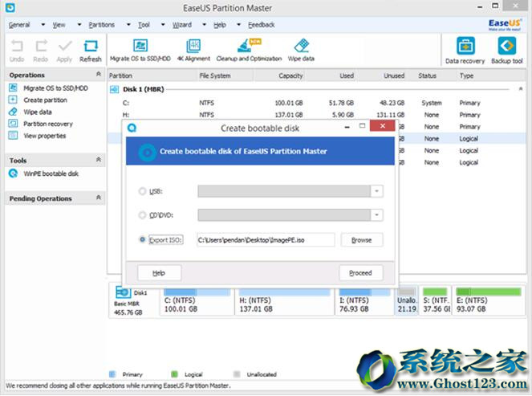Click the Redo toolbar icon
The height and width of the screenshot is (396, 532).
(x=41, y=46)
